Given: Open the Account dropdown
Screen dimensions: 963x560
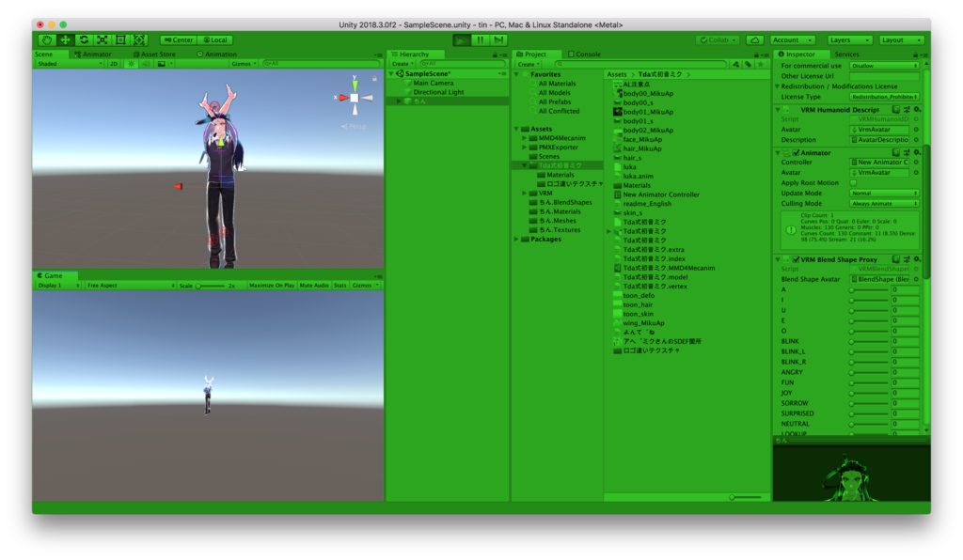Looking at the screenshot, I should pos(792,39).
